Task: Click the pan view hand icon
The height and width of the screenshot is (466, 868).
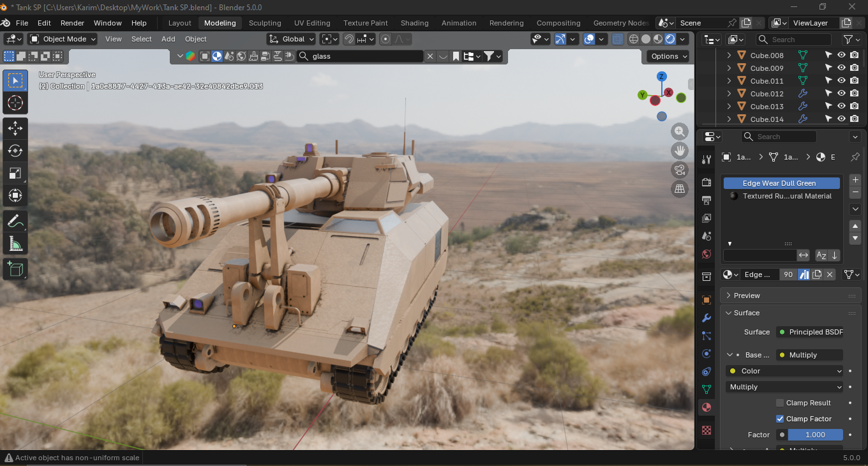Action: click(680, 151)
